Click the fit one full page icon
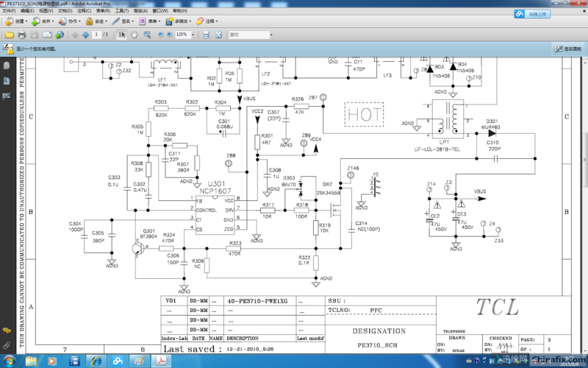The width and height of the screenshot is (588, 368). 218,35
